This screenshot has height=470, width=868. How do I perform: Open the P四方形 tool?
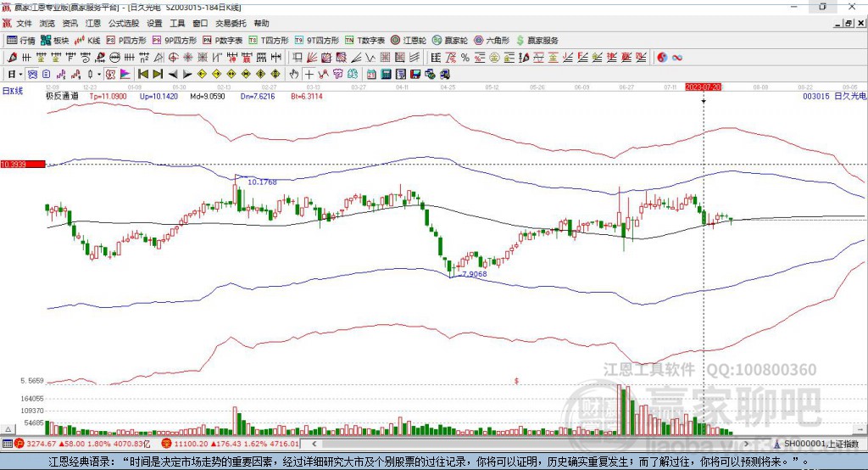point(126,41)
